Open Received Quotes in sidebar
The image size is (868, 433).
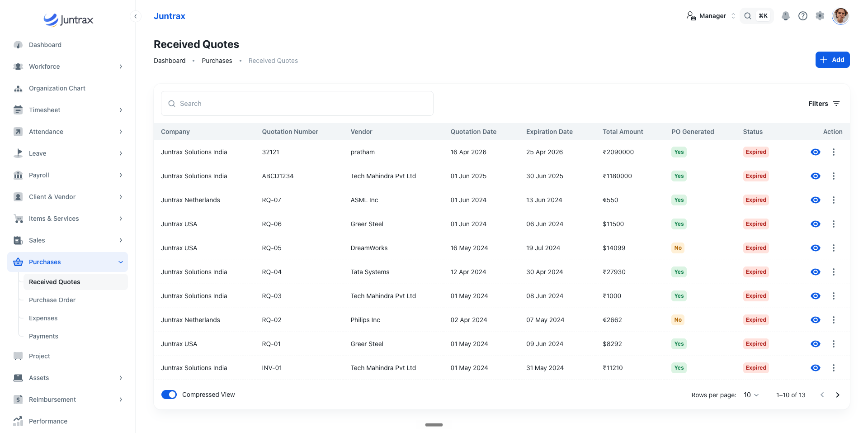point(75,282)
